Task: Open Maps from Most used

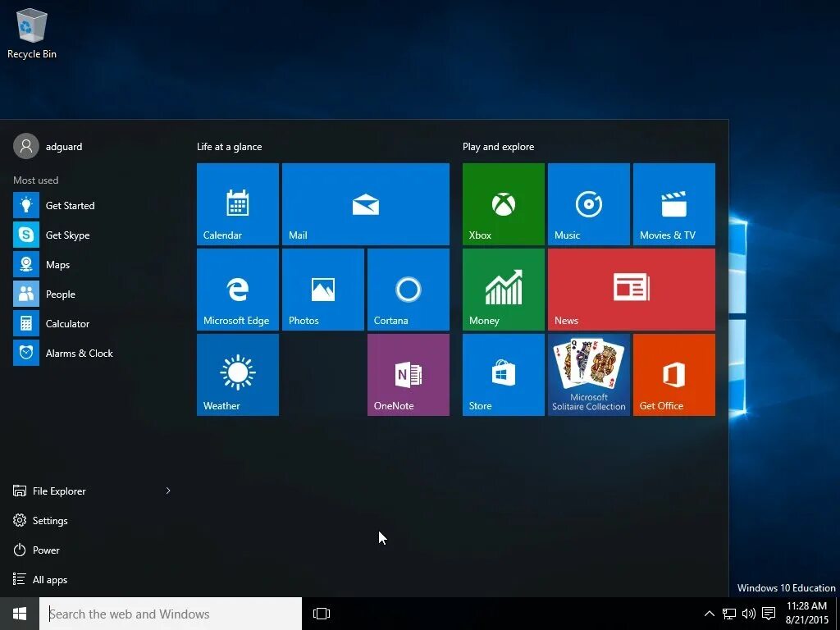Action: pyautogui.click(x=91, y=265)
